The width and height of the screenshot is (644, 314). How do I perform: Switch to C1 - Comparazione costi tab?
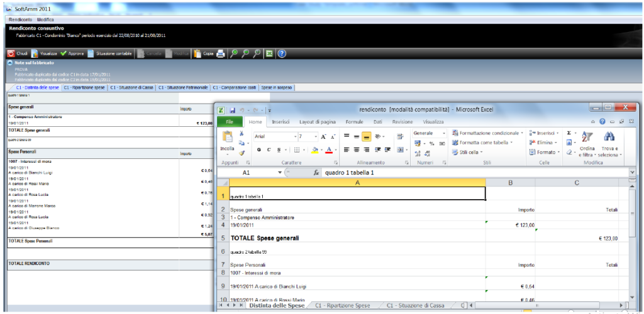tap(235, 88)
